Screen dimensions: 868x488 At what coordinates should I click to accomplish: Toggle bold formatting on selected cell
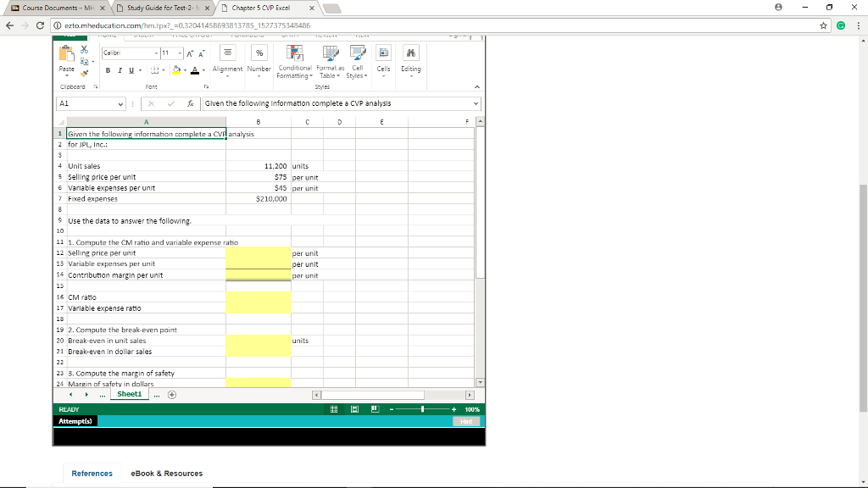click(108, 69)
